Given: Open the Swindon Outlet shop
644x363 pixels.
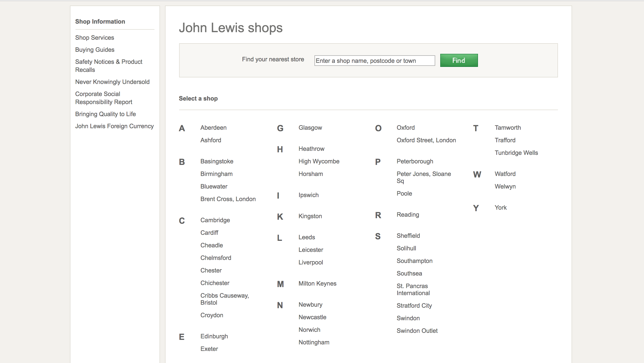Looking at the screenshot, I should click(x=417, y=331).
